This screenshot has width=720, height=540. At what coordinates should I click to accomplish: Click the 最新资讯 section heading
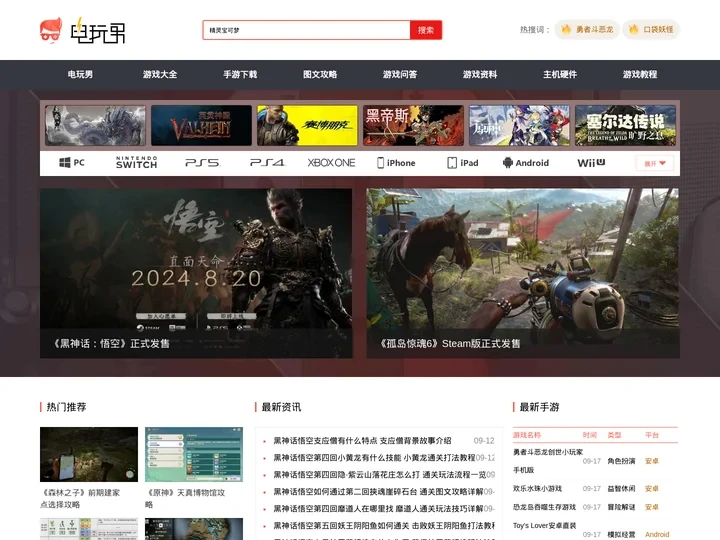tap(281, 407)
